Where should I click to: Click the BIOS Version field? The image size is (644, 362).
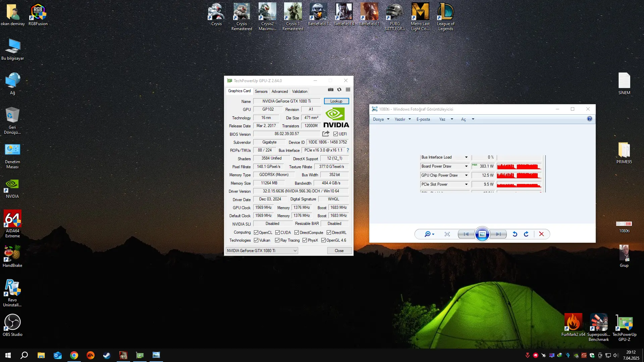[x=287, y=134]
